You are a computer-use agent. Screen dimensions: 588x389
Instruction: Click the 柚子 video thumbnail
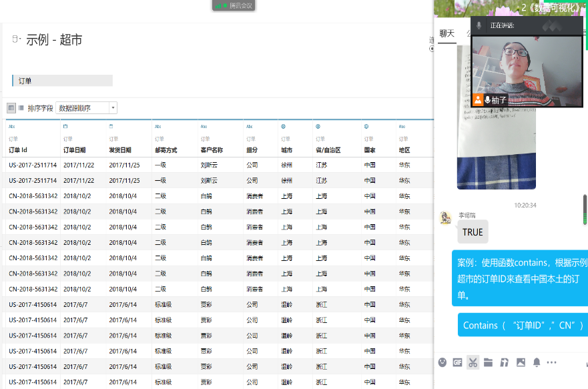coord(527,71)
